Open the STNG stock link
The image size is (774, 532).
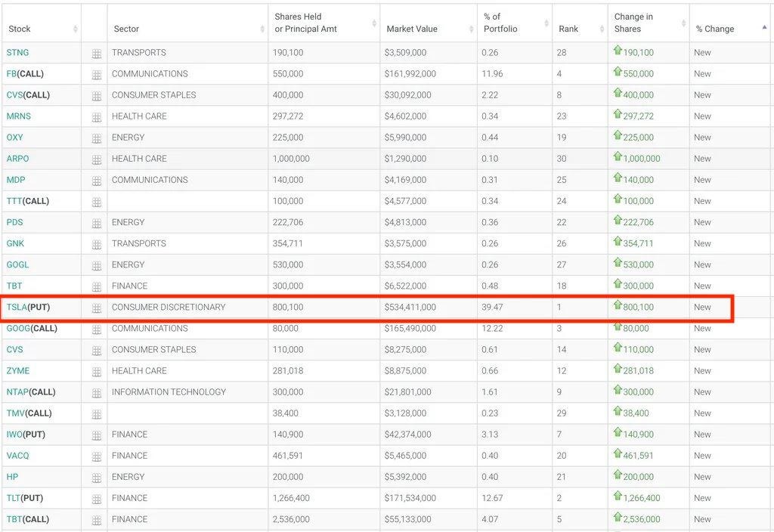coord(18,53)
